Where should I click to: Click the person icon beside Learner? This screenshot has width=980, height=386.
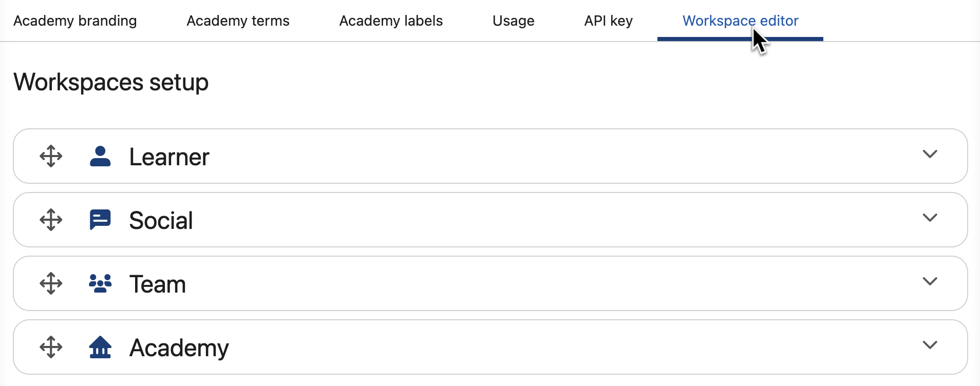click(x=101, y=156)
